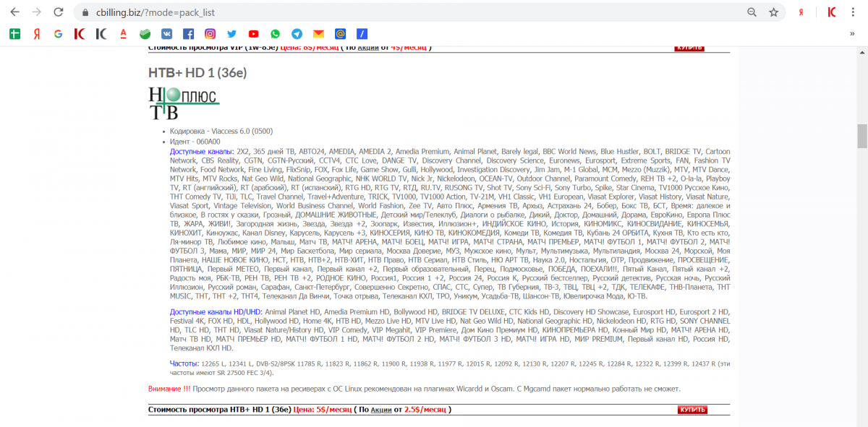
Task: Open the YouTube bookmark
Action: tap(253, 33)
